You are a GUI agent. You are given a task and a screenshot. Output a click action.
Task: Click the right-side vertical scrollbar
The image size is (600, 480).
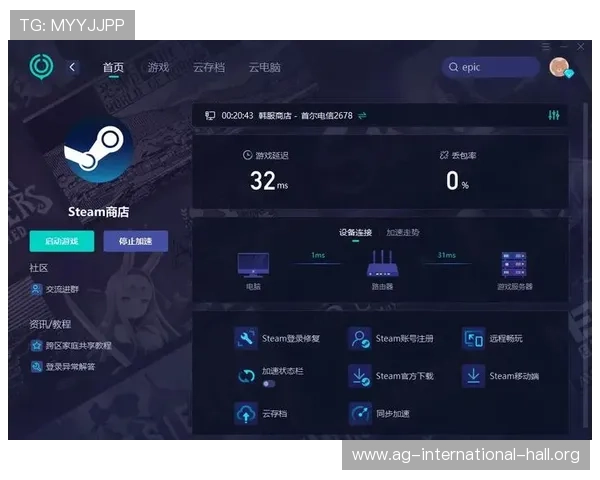(x=586, y=264)
